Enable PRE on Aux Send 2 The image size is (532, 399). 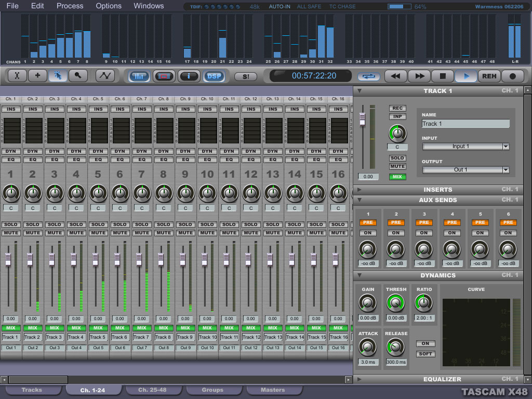pos(395,222)
